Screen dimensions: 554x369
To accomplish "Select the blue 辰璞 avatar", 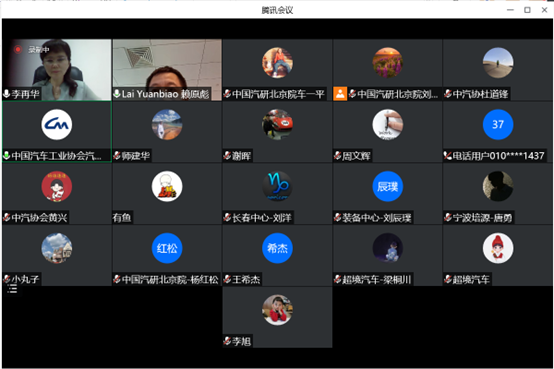I will pos(388,186).
